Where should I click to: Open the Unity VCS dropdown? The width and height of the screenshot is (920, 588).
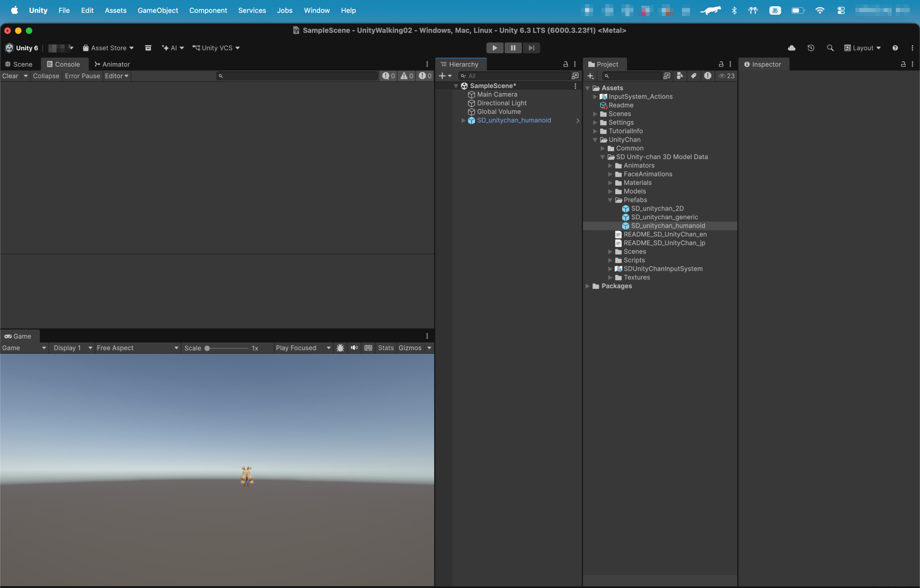216,48
